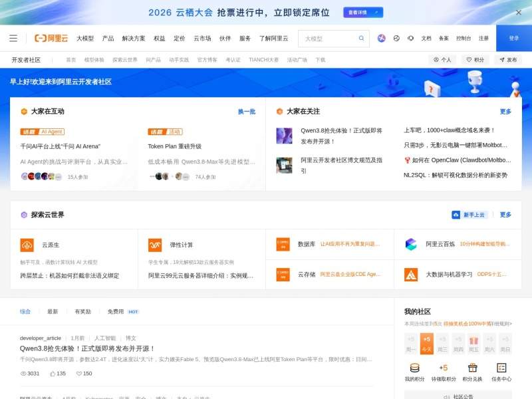532x399 pixels.
Task: Click the 阿里云 logo
Action: point(51,38)
